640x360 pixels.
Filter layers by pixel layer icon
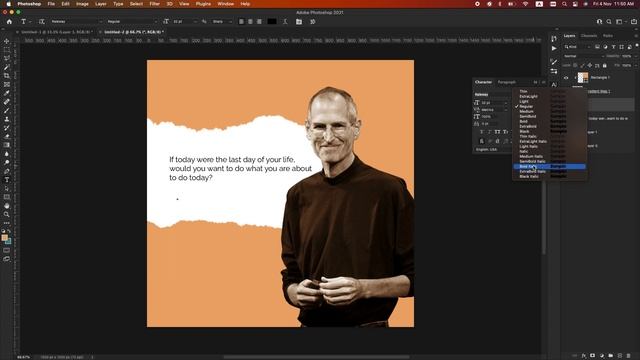597,47
